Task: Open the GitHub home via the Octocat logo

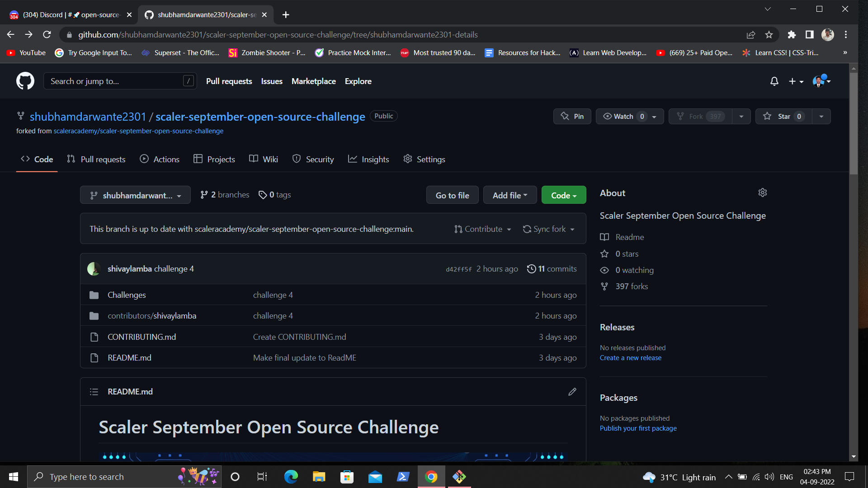Action: pyautogui.click(x=25, y=81)
